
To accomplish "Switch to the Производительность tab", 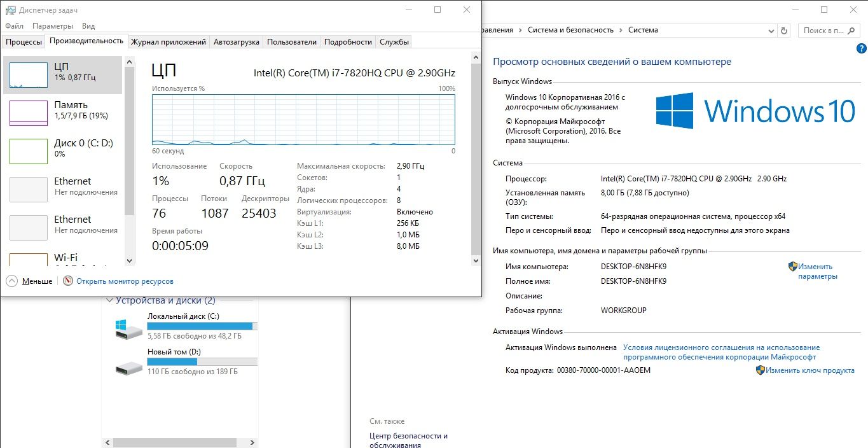I will [x=86, y=41].
